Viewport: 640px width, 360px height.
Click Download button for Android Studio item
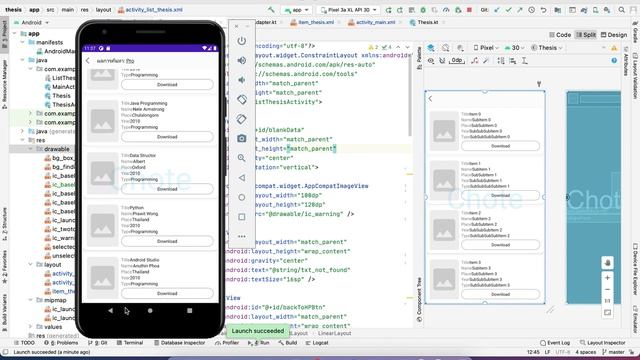(x=167, y=293)
